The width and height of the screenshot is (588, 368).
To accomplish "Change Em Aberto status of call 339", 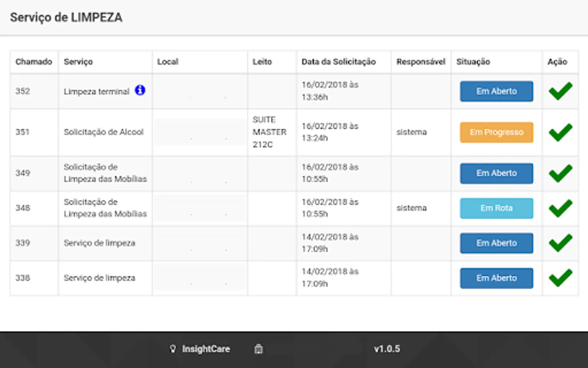I will click(x=497, y=243).
